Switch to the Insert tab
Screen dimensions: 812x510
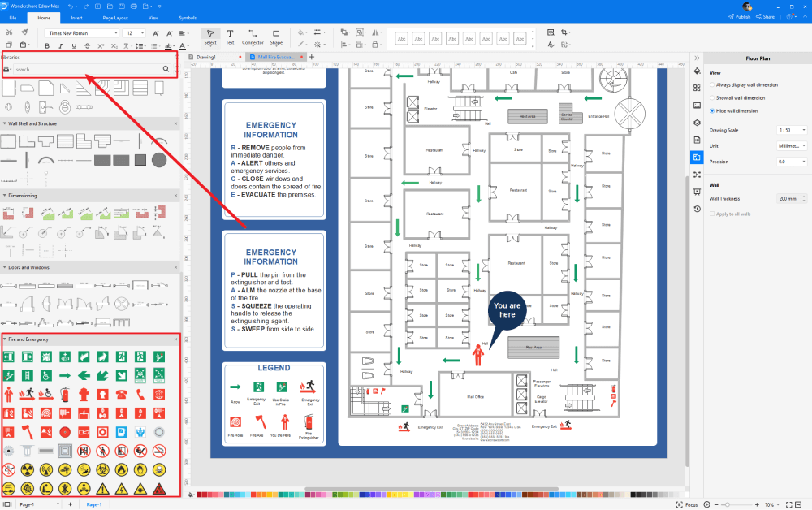76,18
